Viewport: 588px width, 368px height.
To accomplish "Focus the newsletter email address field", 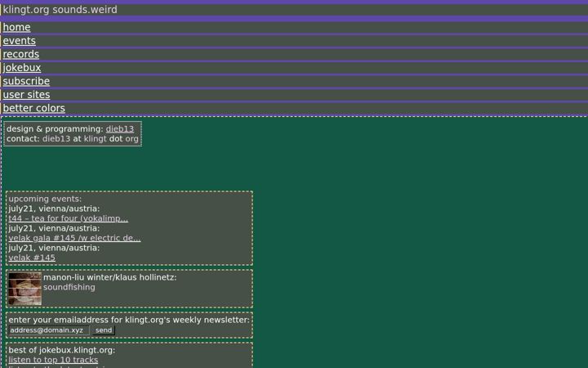I will click(x=49, y=330).
